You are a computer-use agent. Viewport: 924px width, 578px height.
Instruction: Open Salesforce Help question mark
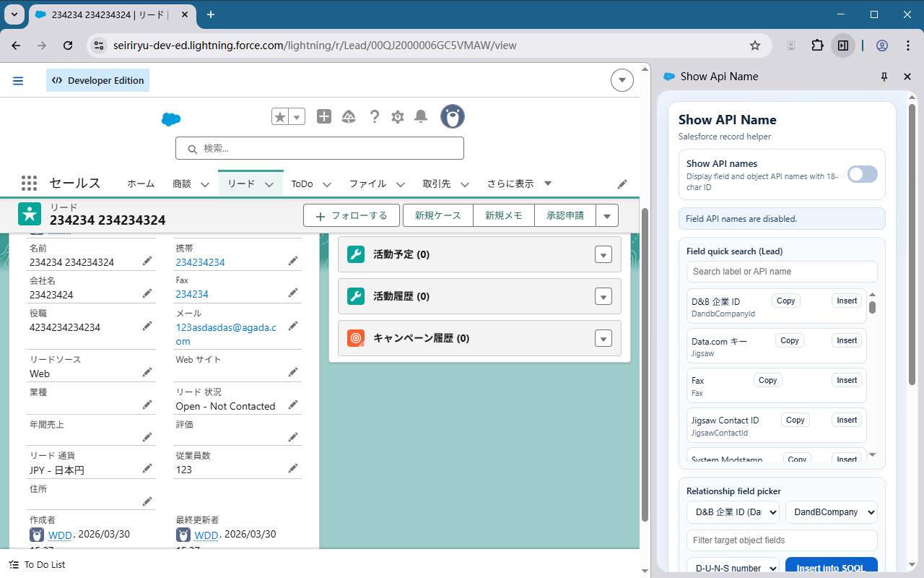click(374, 116)
